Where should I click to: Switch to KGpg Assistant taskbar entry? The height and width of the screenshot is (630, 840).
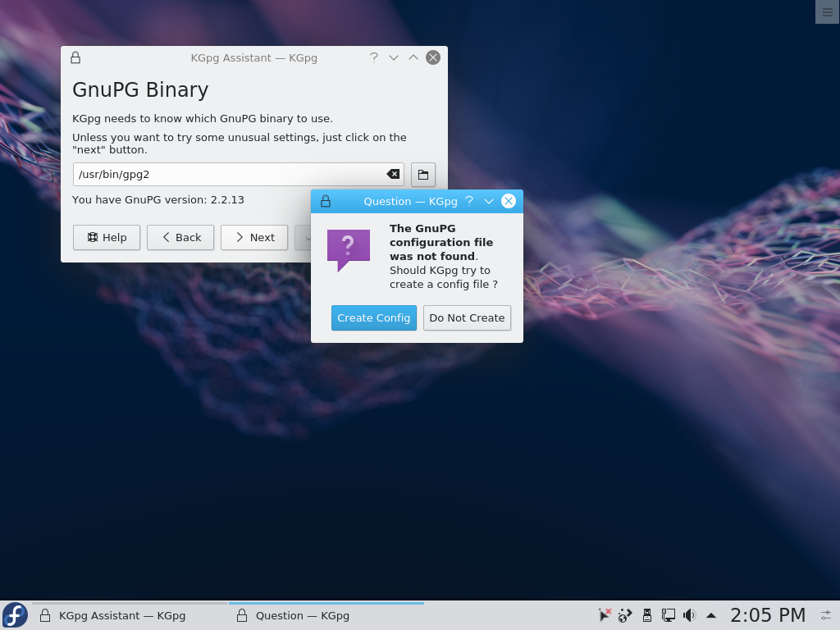130,615
